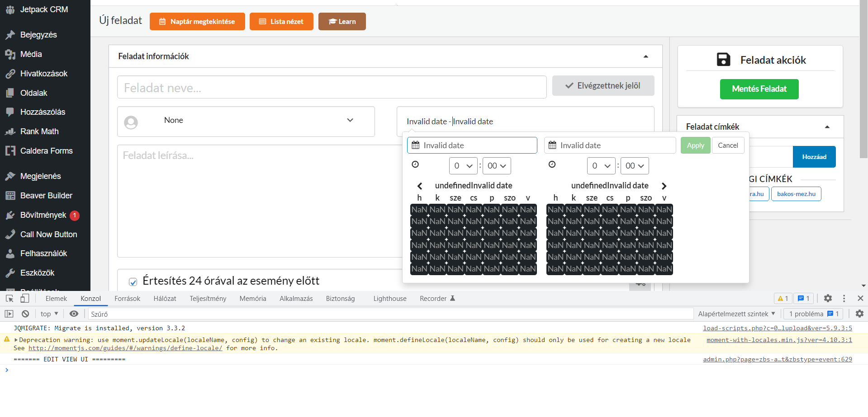Screen dimensions: 868x417
Task: Open the DevTools three-dot menu
Action: coord(844,298)
